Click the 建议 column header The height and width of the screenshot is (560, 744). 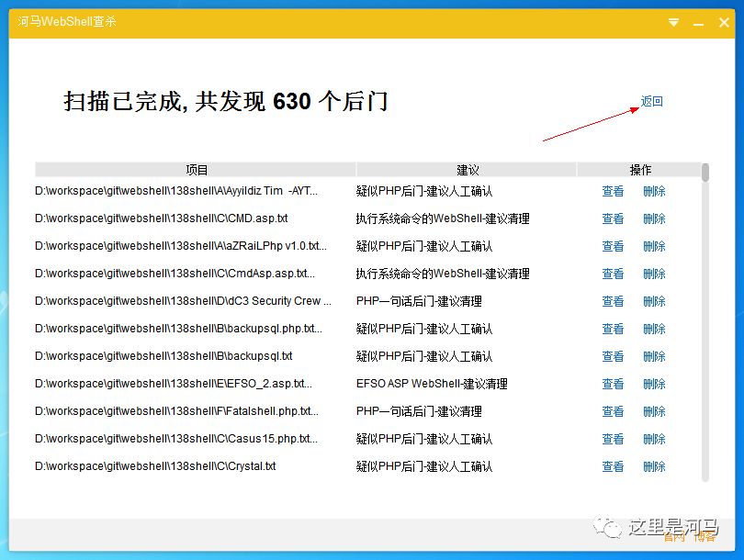[x=467, y=170]
